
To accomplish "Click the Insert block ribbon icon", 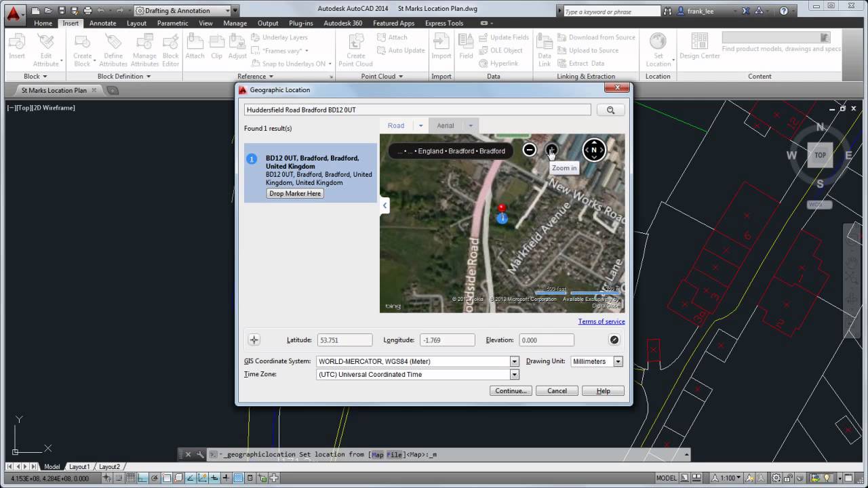I will click(x=16, y=46).
